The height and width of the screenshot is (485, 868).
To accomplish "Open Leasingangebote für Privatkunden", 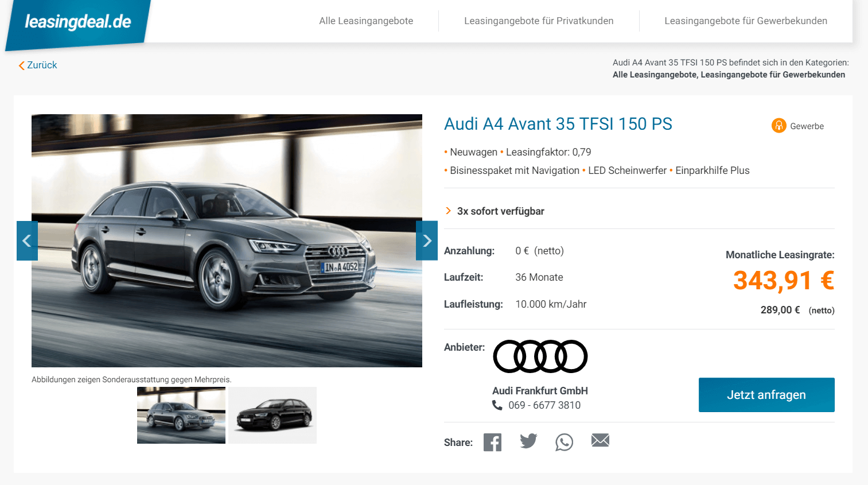I will tap(539, 21).
